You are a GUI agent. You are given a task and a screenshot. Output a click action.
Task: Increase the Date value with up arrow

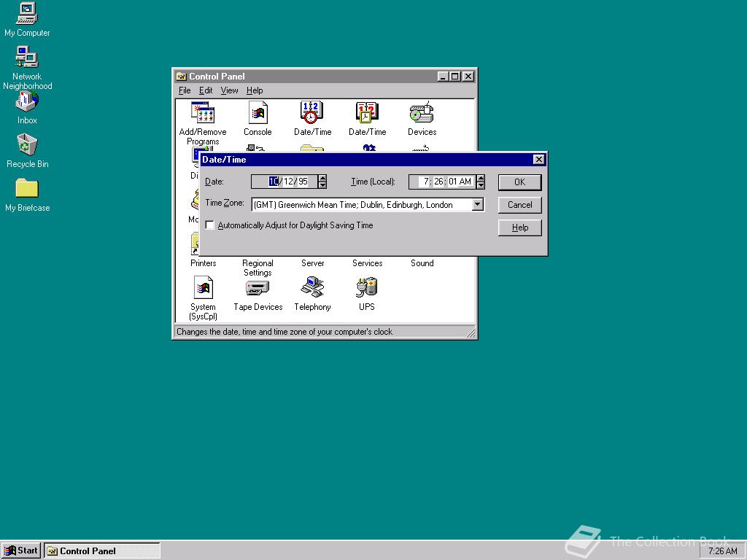[322, 178]
